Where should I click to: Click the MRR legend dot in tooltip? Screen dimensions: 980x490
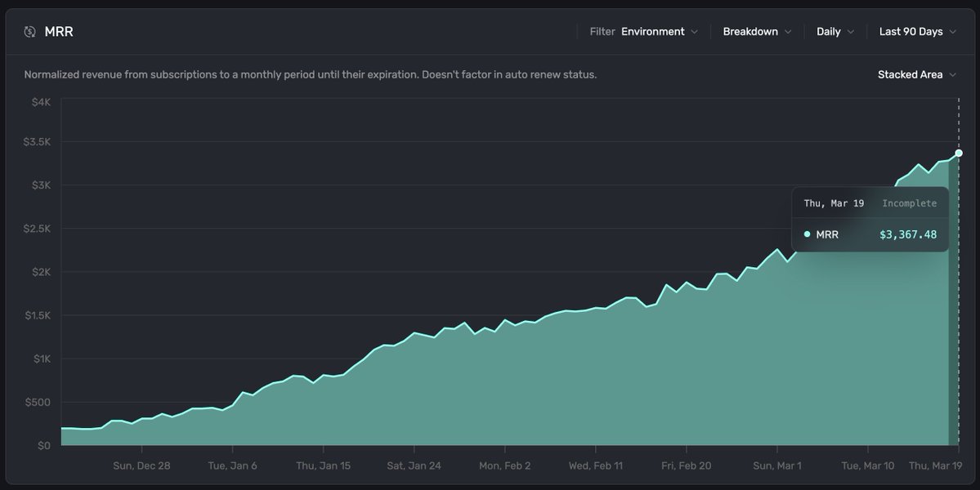(x=807, y=234)
